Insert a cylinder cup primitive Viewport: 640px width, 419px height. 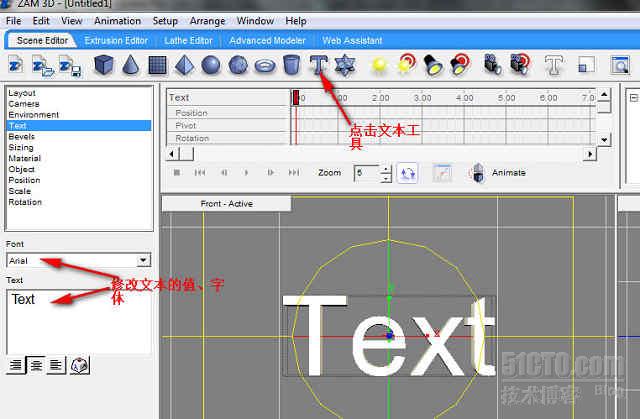pos(291,65)
